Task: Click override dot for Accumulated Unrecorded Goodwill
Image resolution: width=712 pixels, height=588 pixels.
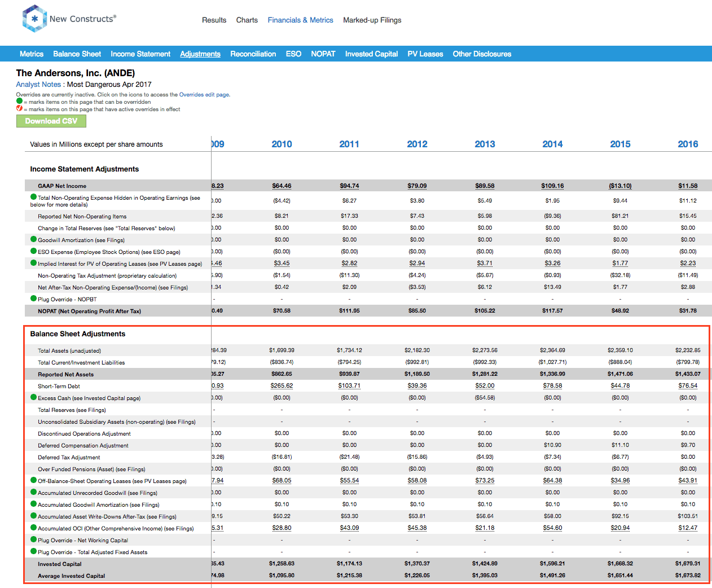Action: tap(34, 492)
